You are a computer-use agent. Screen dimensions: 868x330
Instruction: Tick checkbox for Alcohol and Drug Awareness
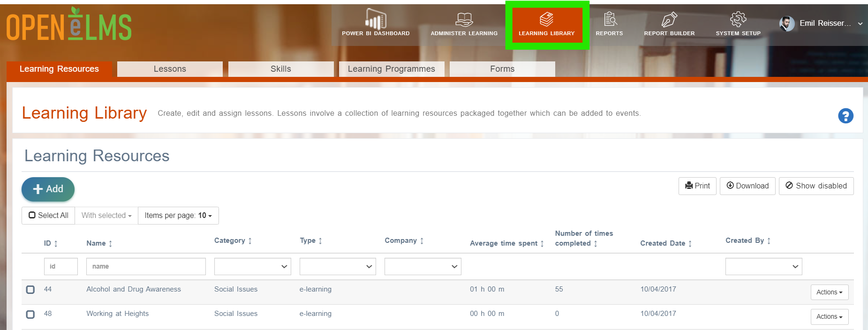[x=30, y=290]
